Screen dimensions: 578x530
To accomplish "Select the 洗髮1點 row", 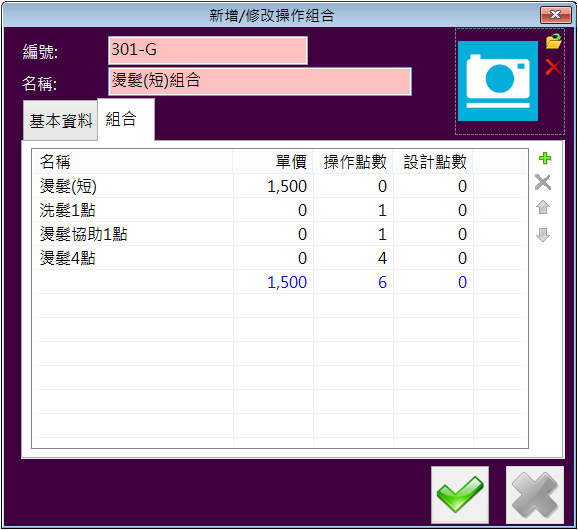I will click(280, 210).
